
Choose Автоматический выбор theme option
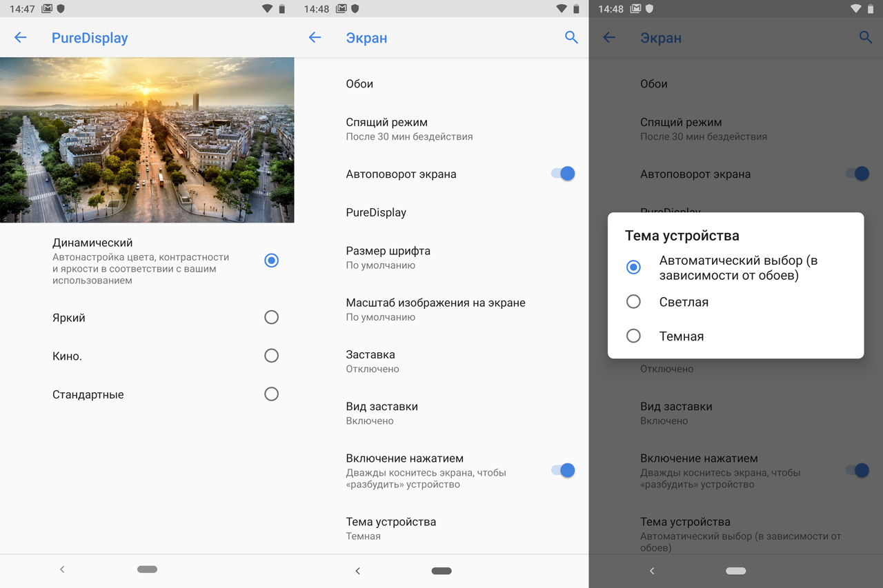pyautogui.click(x=735, y=267)
